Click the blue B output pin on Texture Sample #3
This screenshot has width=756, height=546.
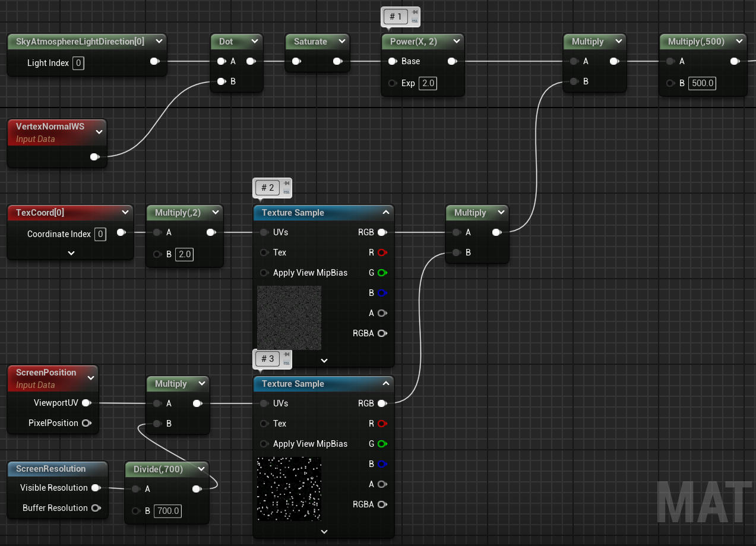[x=382, y=464]
